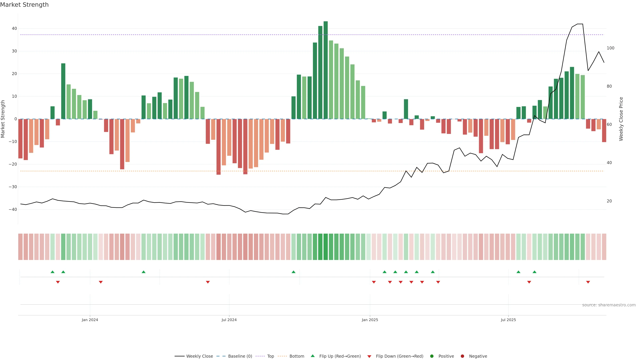Click the tallest dark green strength bar
This screenshot has height=362, width=644.
tap(326, 70)
